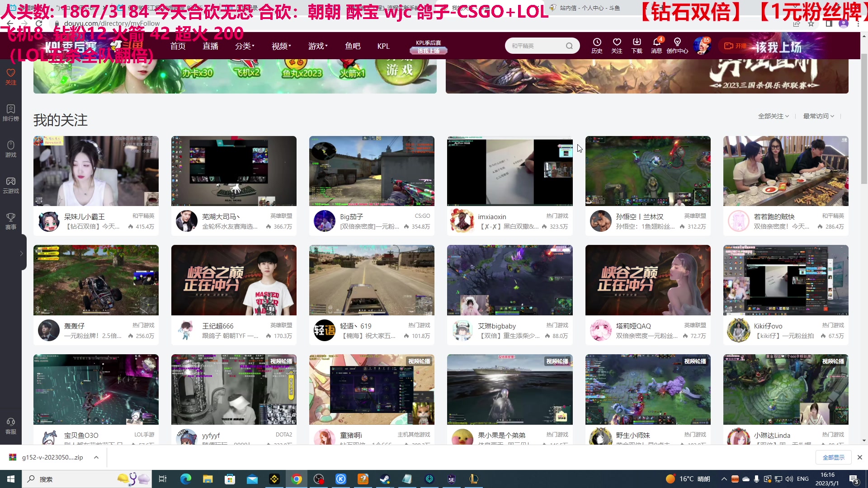Viewport: 868px width, 488px height.
Task: Expand 游戏 navigation dropdown
Action: coord(318,46)
